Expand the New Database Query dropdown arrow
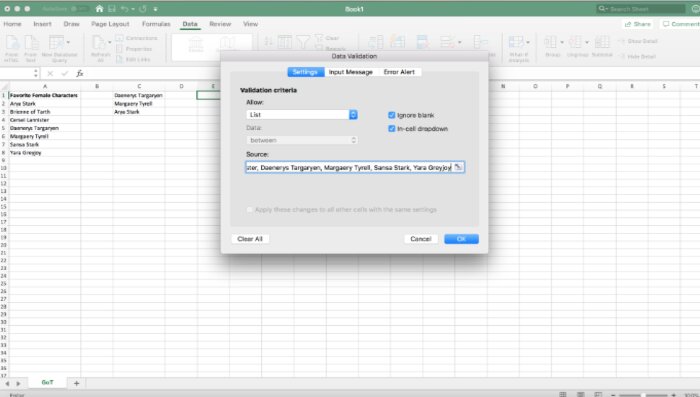Image resolution: width=700 pixels, height=397 pixels. [68, 42]
